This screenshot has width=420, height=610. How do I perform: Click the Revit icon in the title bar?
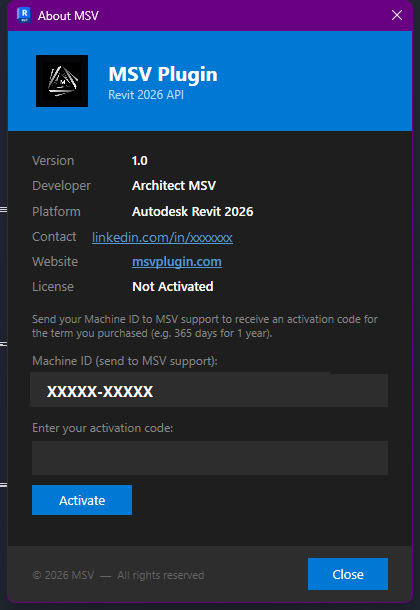[x=24, y=15]
